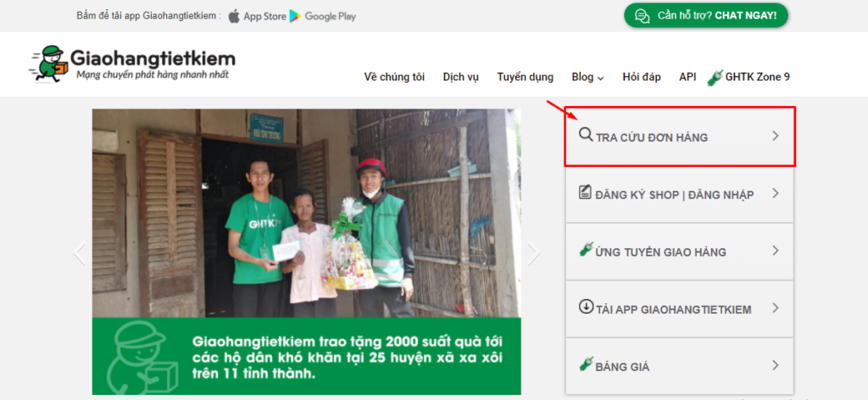Screen dimensions: 868x400
Task: Select ĐĂNG KÝ SHOP | ĐĂNG NHẬP option
Action: pos(679,194)
